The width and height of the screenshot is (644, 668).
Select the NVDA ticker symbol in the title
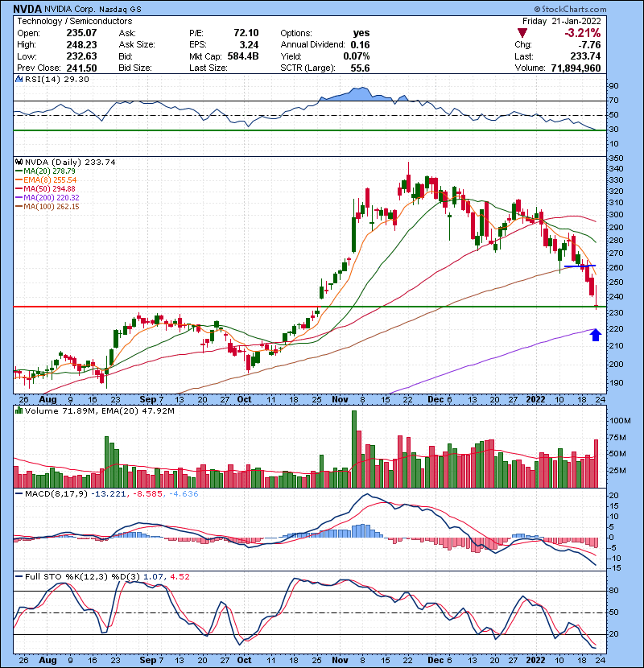click(x=27, y=9)
